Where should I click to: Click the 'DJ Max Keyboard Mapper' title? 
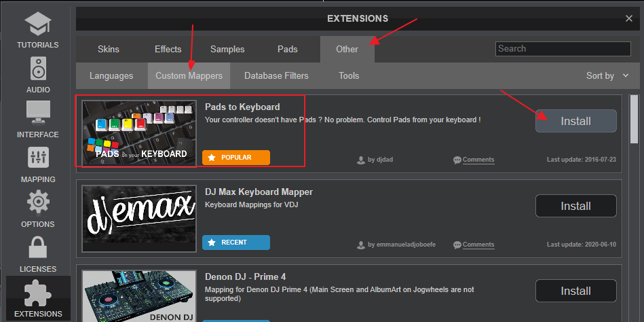coord(259,192)
